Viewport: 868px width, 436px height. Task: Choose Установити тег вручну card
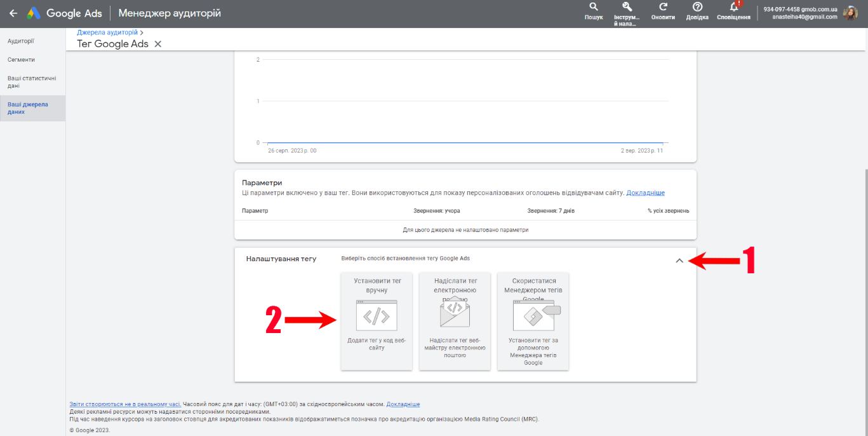point(377,321)
